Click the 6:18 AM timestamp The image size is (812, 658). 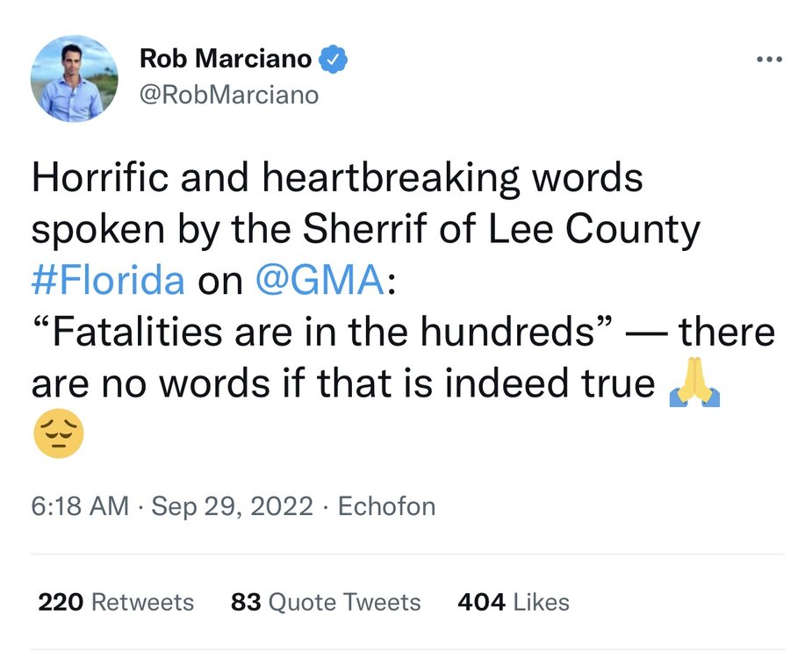(x=80, y=506)
